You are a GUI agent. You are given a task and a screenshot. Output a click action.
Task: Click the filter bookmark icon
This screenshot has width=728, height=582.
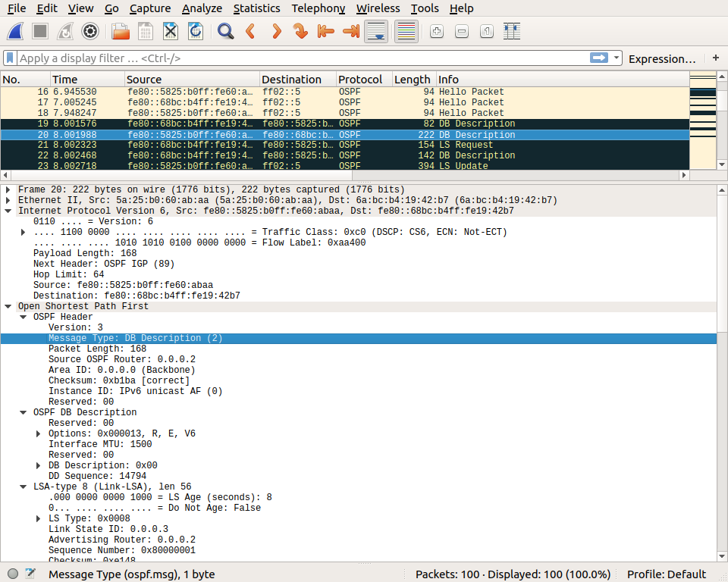pos(10,58)
